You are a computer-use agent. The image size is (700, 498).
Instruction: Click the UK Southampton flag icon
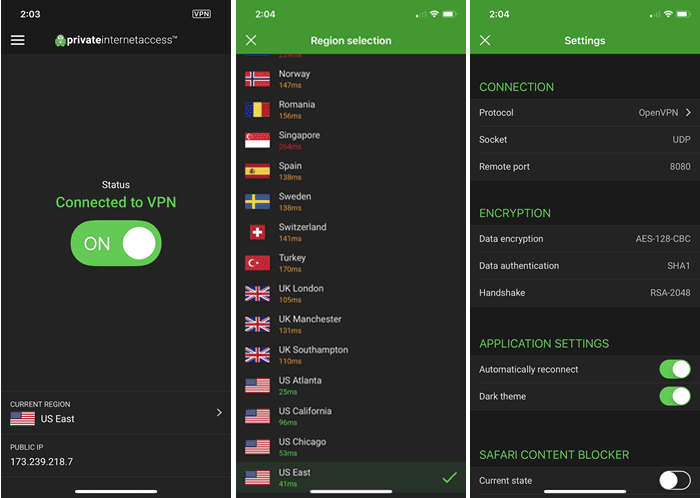point(258,355)
